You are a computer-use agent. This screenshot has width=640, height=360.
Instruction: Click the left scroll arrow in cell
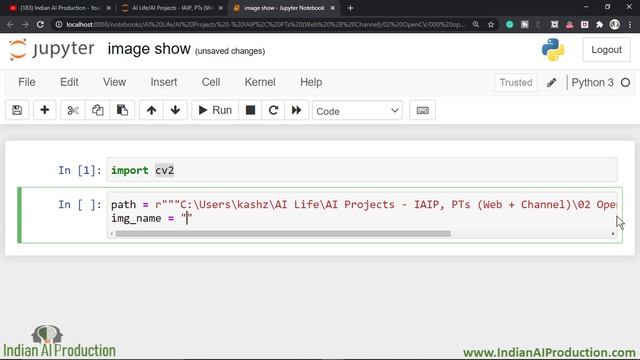[111, 234]
